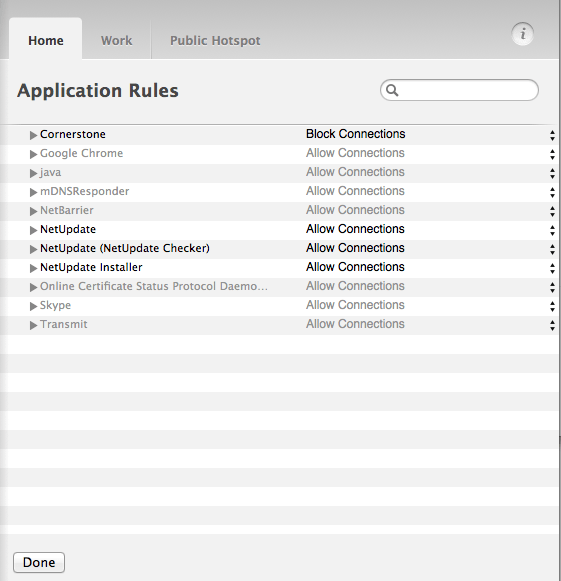Select the Public Hotspot tab

[x=215, y=40]
